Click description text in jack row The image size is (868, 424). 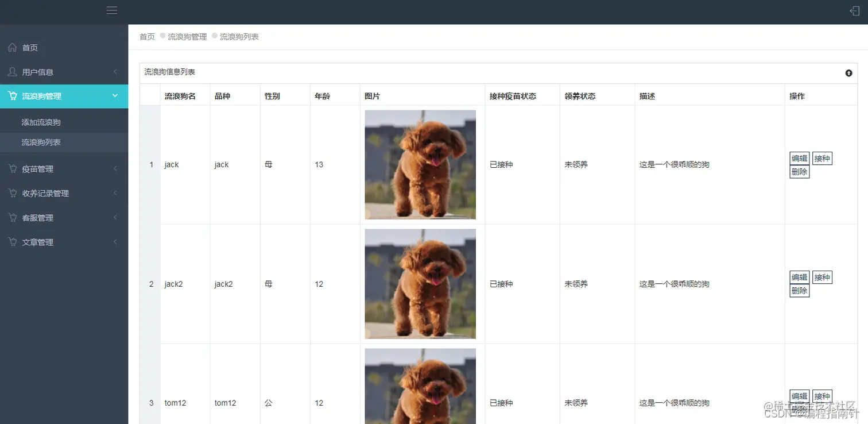(675, 164)
